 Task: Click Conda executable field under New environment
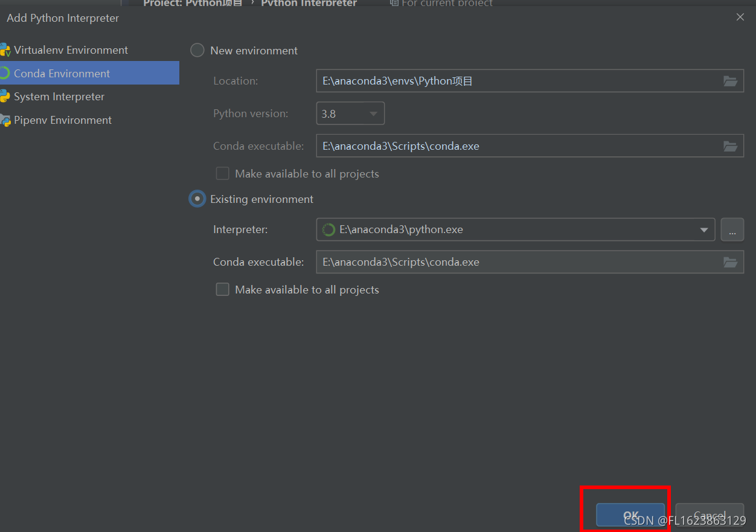[x=530, y=146]
